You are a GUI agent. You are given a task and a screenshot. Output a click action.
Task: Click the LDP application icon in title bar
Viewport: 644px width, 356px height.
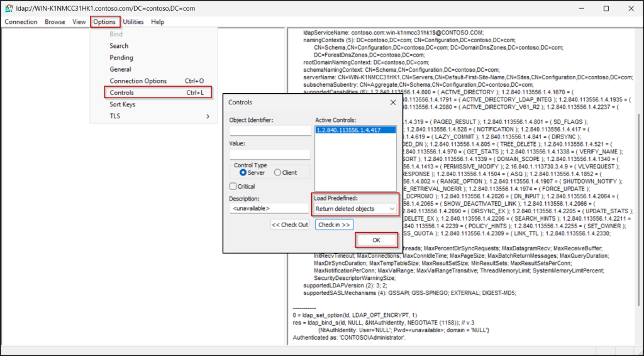(x=9, y=8)
